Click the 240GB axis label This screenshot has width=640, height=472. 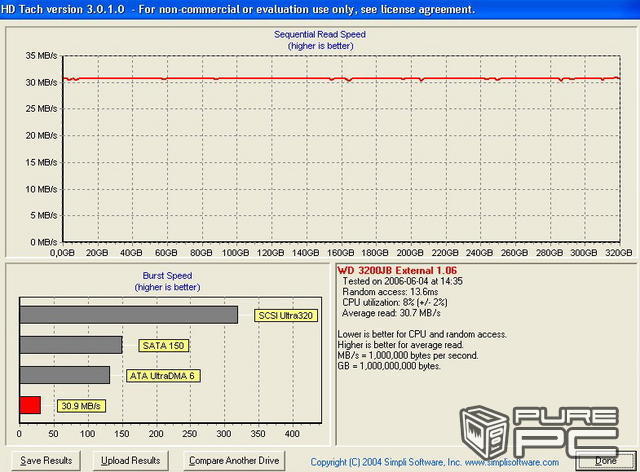click(x=480, y=253)
